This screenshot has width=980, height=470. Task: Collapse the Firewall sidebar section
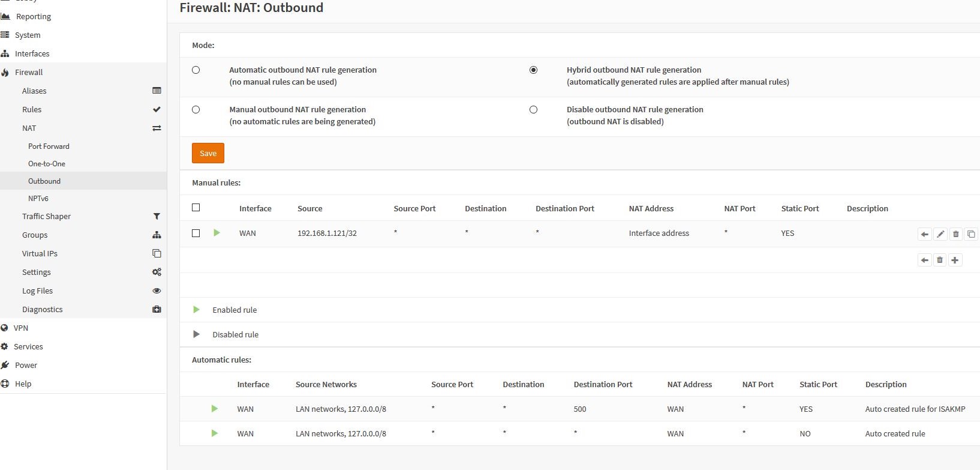click(x=29, y=72)
